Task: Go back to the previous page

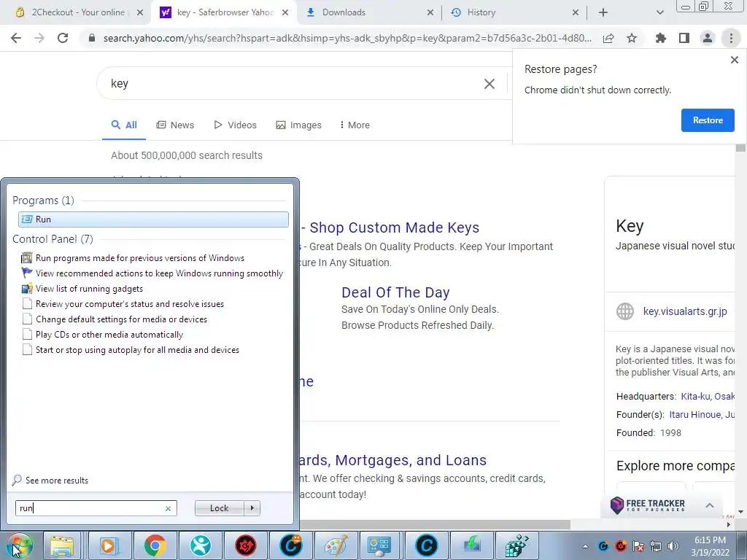Action: tap(16, 38)
